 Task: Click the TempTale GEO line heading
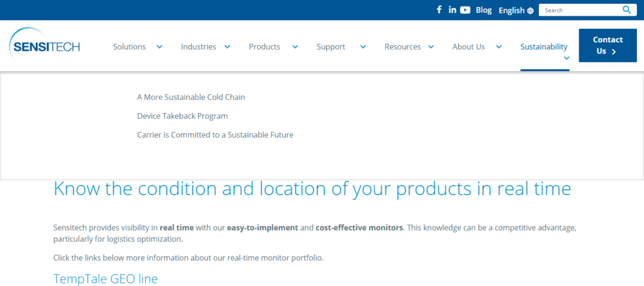106,279
